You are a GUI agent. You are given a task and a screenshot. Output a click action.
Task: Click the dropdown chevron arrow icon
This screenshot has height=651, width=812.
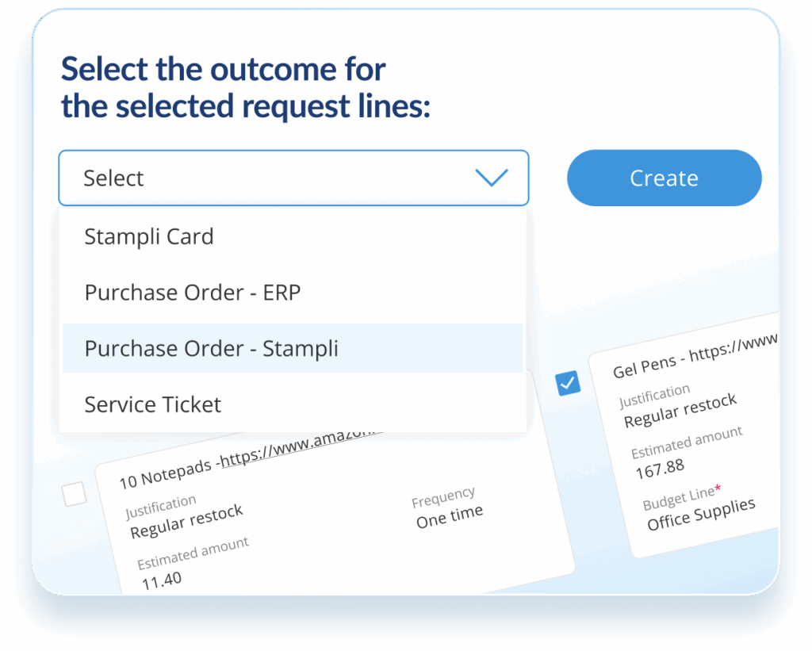pyautogui.click(x=491, y=178)
